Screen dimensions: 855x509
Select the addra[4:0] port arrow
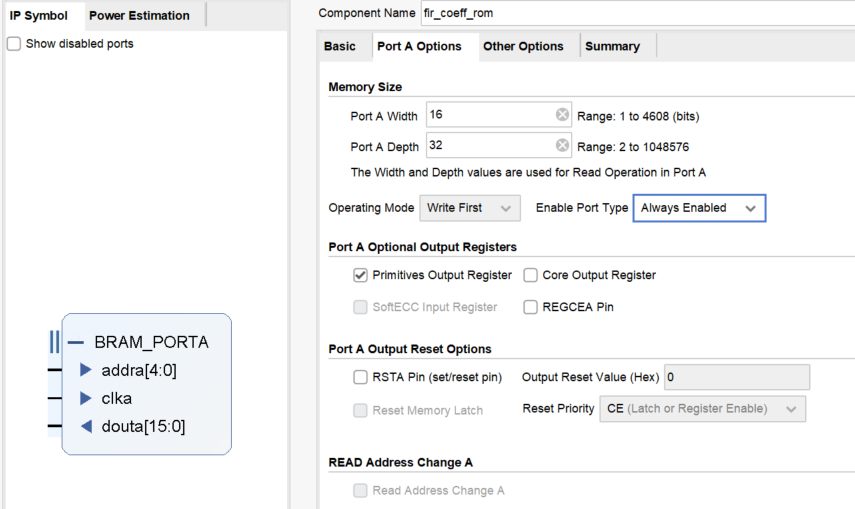[x=86, y=370]
